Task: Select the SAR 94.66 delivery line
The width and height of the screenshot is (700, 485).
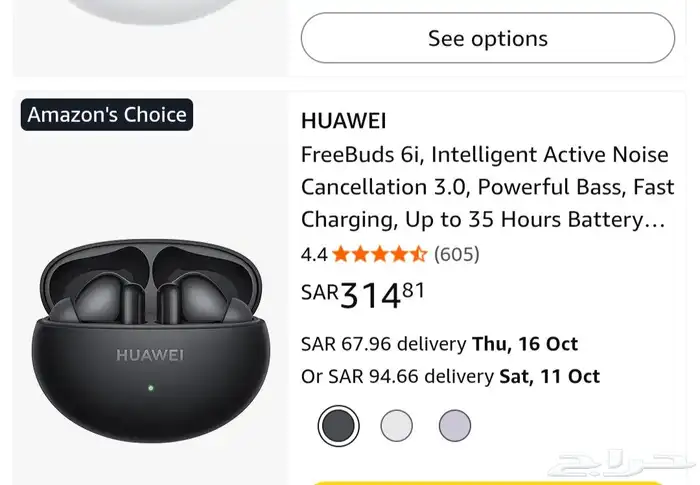Action: (450, 376)
